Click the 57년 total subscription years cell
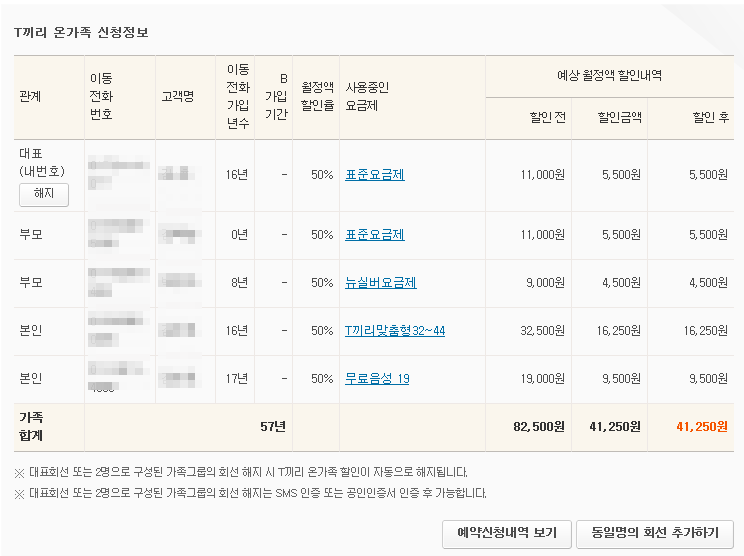The width and height of the screenshot is (744, 556). 272,426
